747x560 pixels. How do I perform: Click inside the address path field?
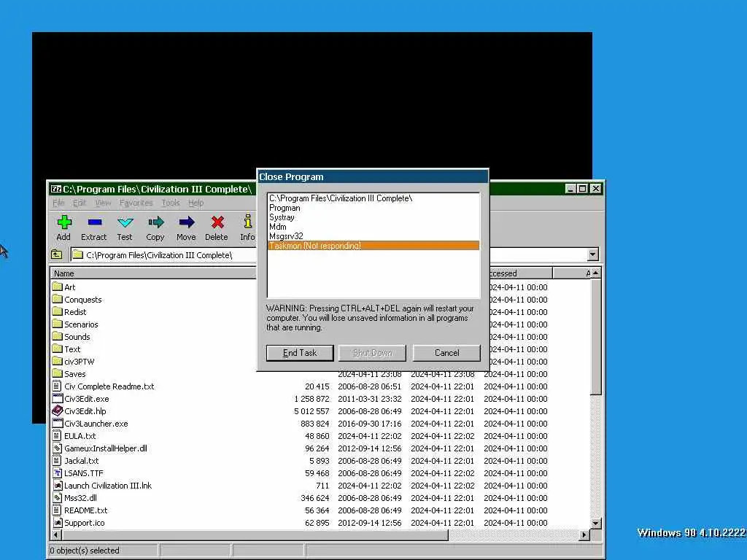click(163, 254)
